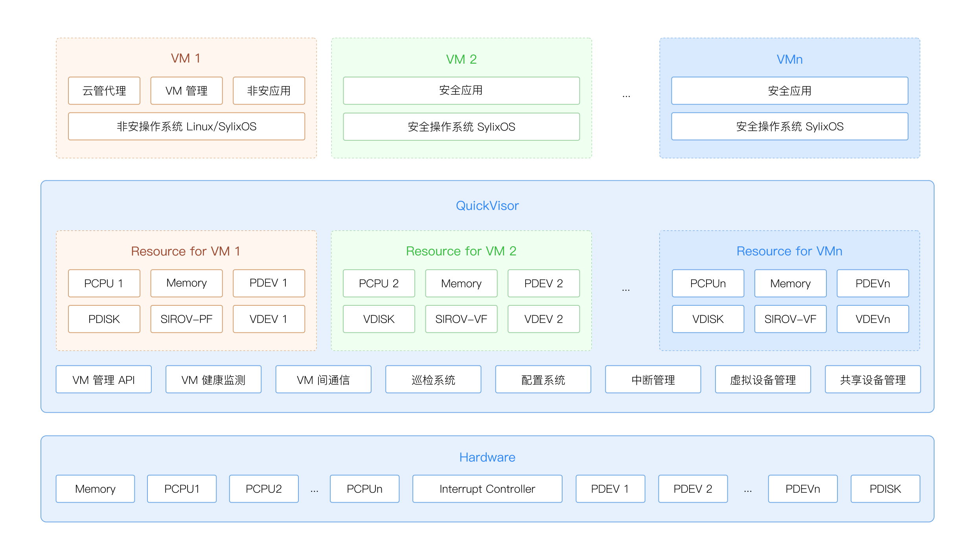
Task: Click the 安全应用 box in VM 2
Action: (461, 91)
